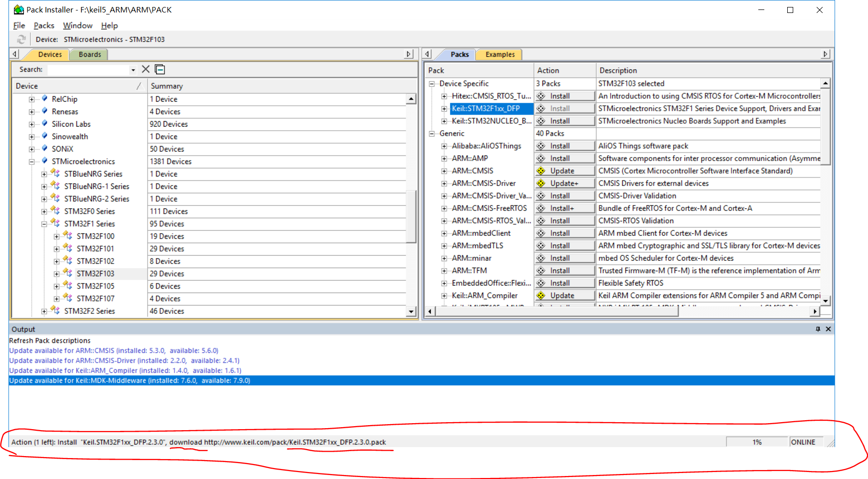Image resolution: width=868 pixels, height=479 pixels.
Task: Install the ARM::mbedTLS pack
Action: pos(565,246)
